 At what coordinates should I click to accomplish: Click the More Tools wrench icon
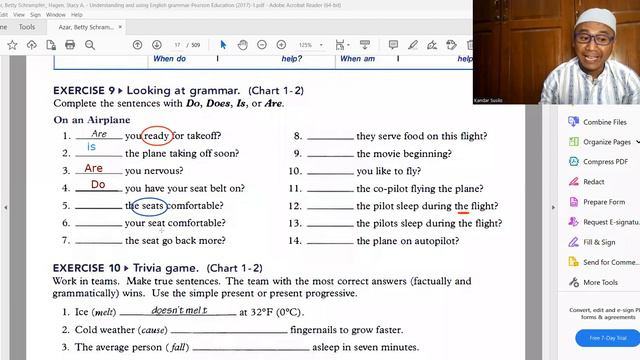573,282
